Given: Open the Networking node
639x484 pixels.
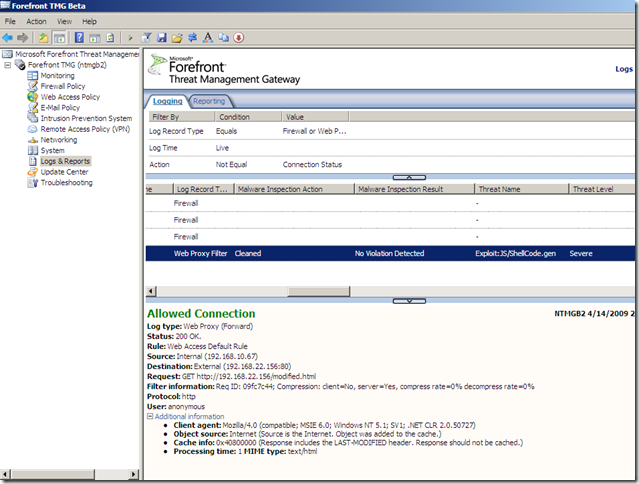Looking at the screenshot, I should 59,140.
